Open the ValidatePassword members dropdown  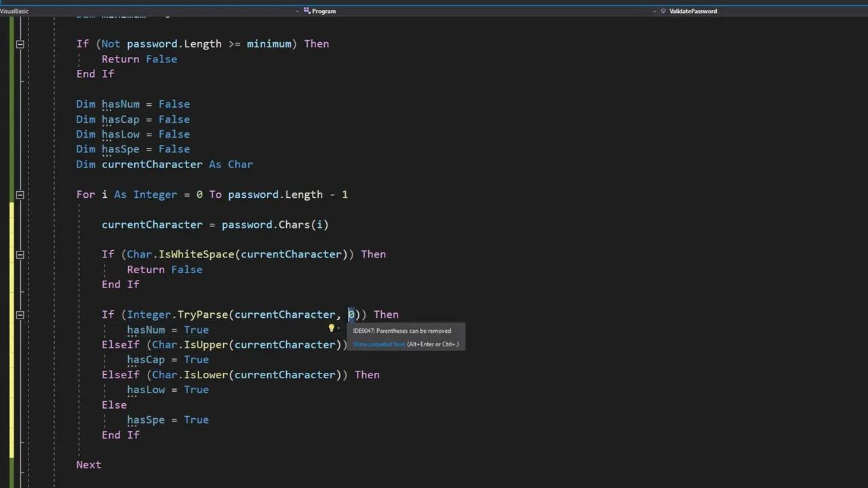654,11
